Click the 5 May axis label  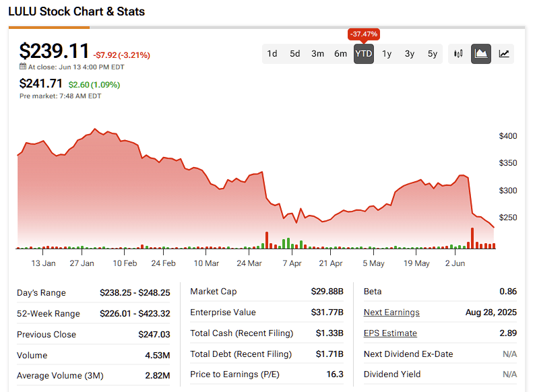click(373, 263)
